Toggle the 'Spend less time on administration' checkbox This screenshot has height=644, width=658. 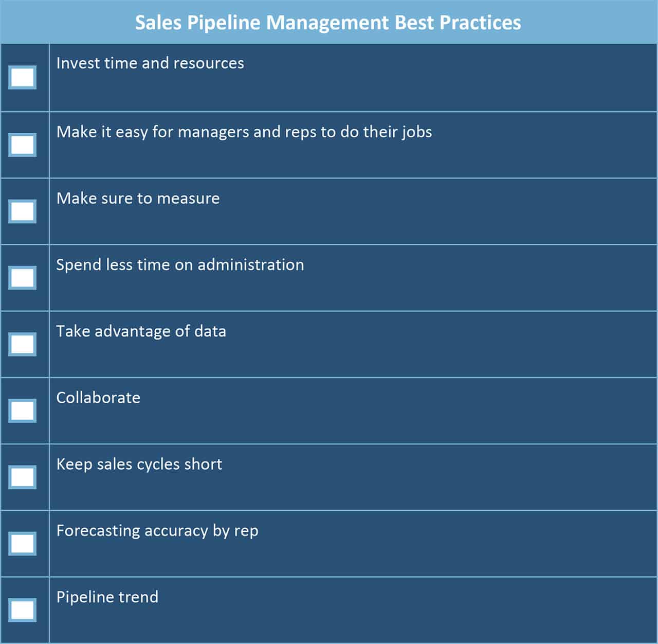pos(23,278)
